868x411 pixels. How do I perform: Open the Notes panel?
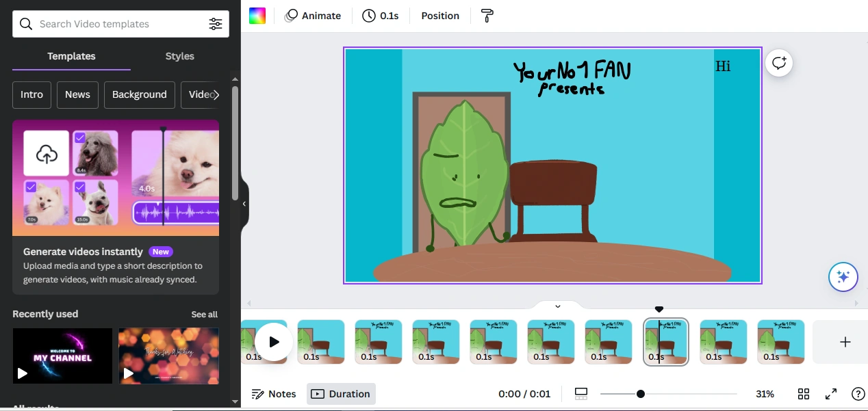pos(274,394)
